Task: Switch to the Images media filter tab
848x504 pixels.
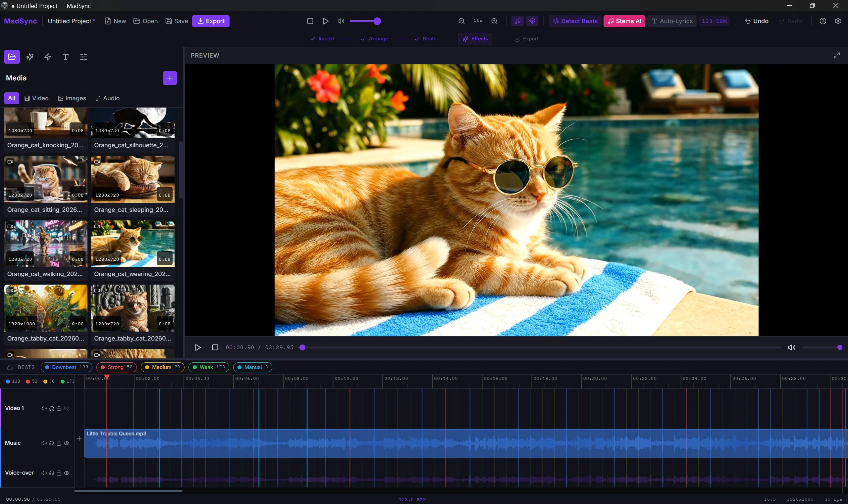Action: [x=72, y=98]
